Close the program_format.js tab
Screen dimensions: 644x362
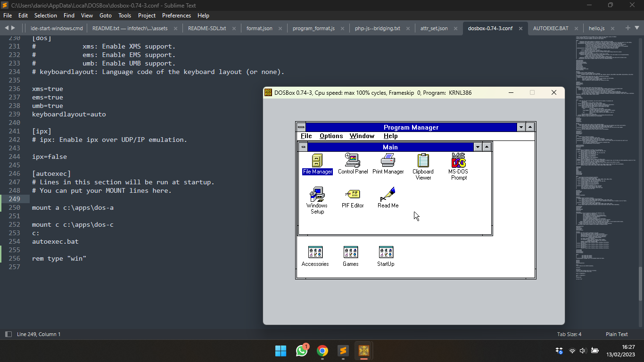click(x=343, y=28)
